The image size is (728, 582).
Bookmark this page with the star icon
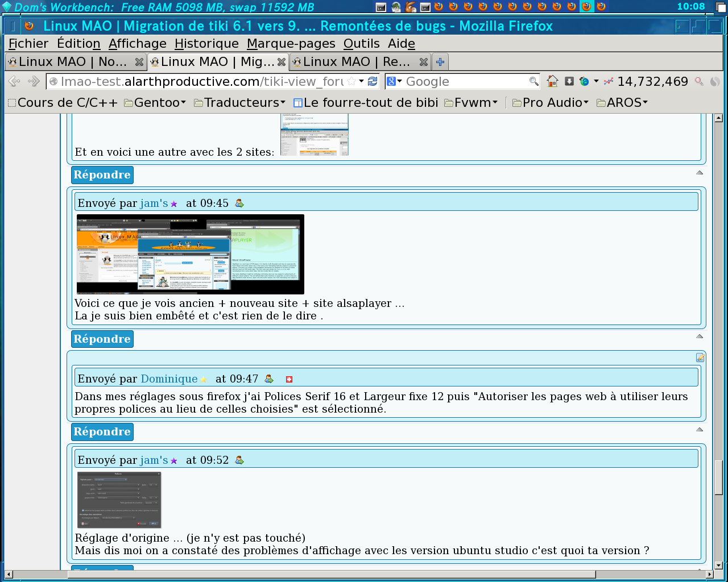(351, 81)
